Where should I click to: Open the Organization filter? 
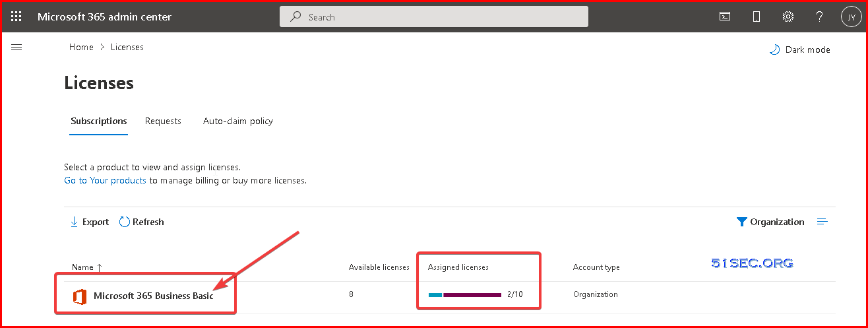[x=770, y=222]
